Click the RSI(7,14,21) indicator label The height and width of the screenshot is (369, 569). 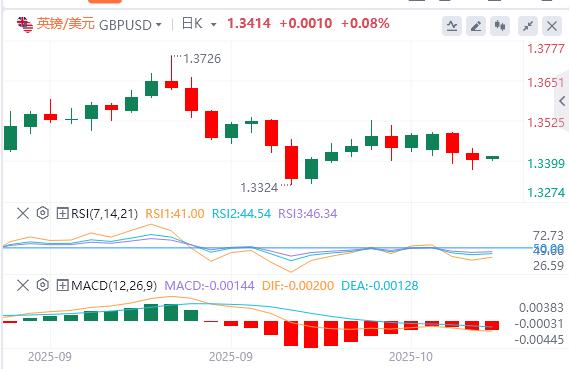tap(105, 214)
